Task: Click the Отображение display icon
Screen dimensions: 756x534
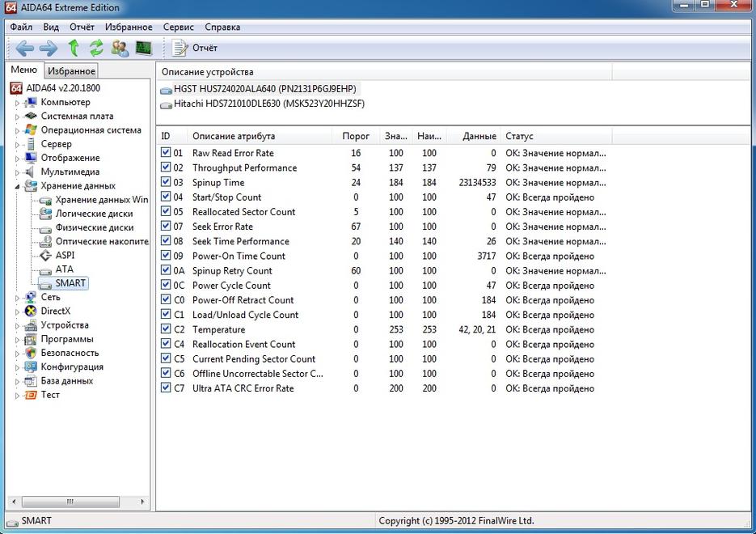Action: pyautogui.click(x=31, y=158)
